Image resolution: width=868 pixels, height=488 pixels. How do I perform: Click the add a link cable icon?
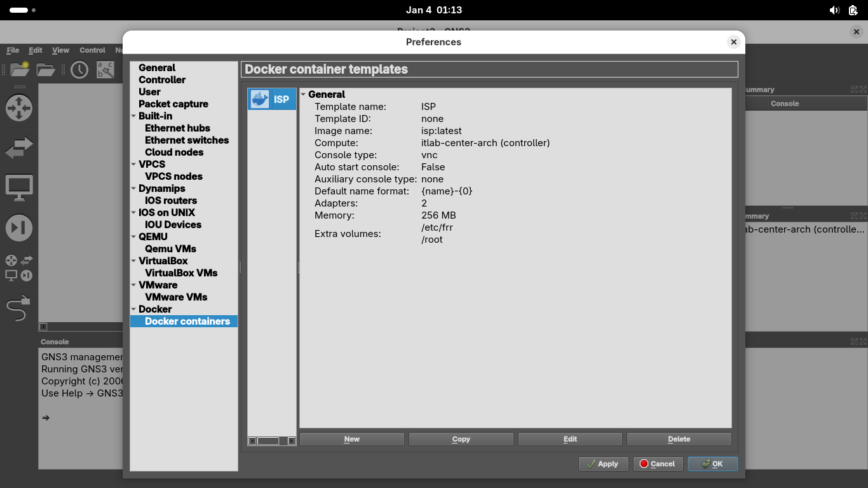point(18,309)
